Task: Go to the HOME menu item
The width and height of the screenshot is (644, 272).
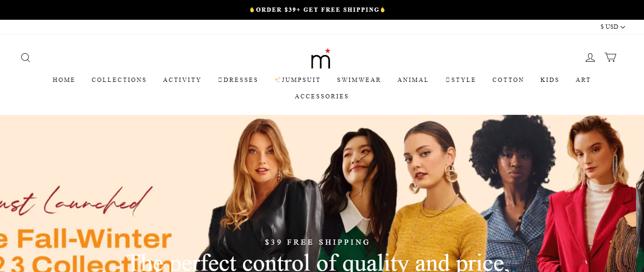Action: click(64, 80)
